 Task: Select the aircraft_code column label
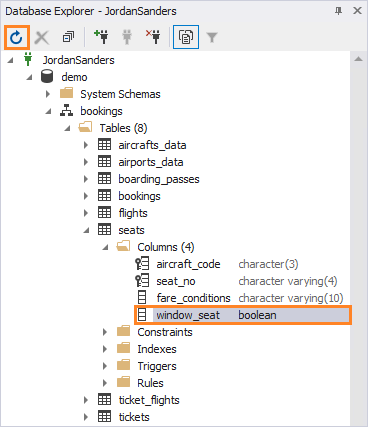(188, 264)
